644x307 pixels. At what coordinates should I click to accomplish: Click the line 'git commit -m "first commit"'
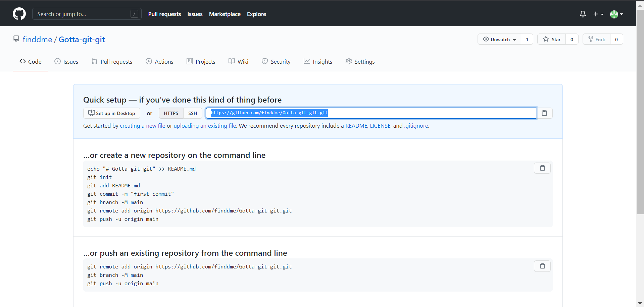point(131,194)
